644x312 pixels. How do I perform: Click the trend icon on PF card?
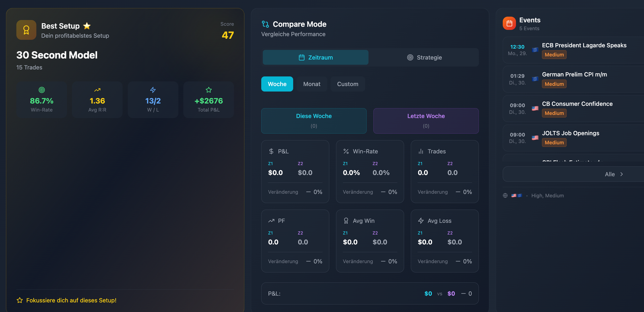coord(271,221)
